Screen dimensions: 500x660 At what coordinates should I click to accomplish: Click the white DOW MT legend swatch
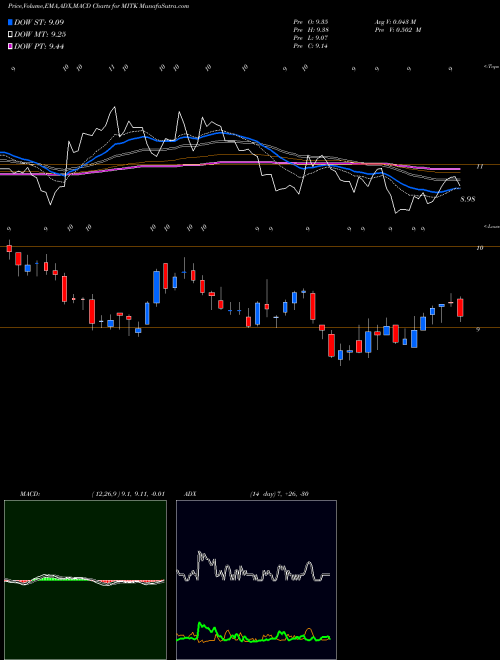click(10, 35)
